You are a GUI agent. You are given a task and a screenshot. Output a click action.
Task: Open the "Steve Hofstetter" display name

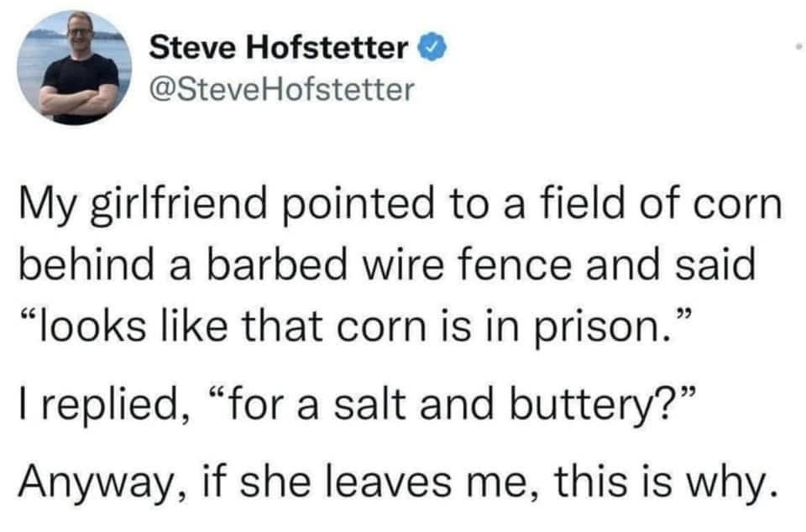pos(279,48)
